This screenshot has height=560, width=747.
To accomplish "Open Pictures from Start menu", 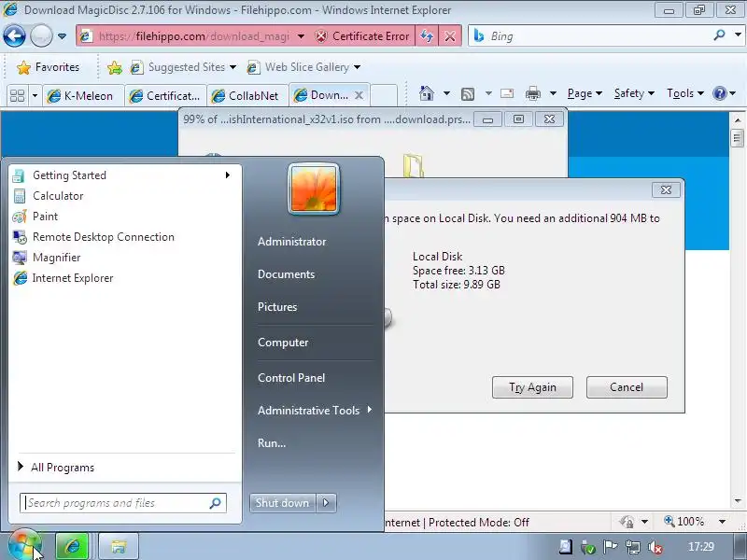I will (x=277, y=307).
